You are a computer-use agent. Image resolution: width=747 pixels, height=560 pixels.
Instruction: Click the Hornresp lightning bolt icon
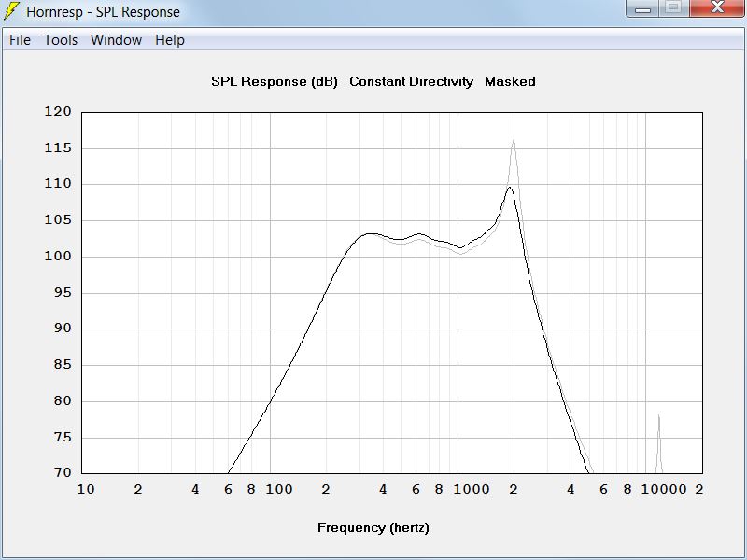11,11
